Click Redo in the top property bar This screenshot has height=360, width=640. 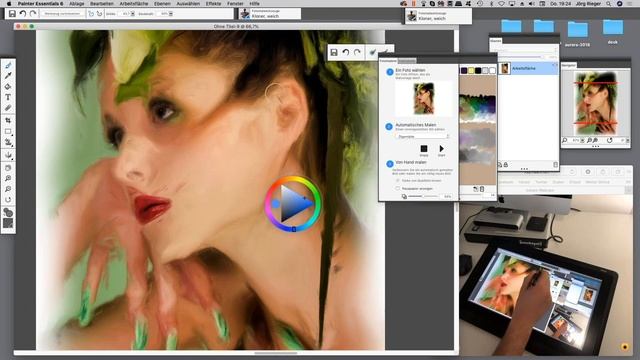click(33, 13)
